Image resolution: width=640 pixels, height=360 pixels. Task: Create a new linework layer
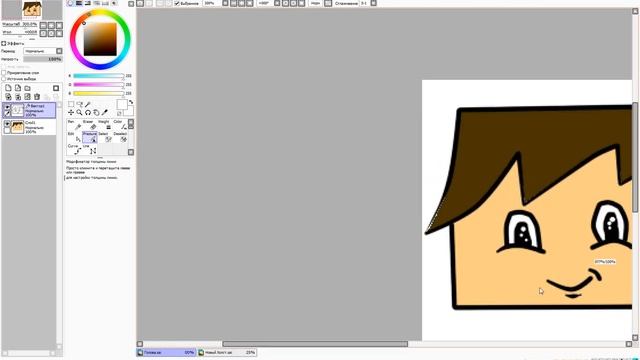coord(18,88)
